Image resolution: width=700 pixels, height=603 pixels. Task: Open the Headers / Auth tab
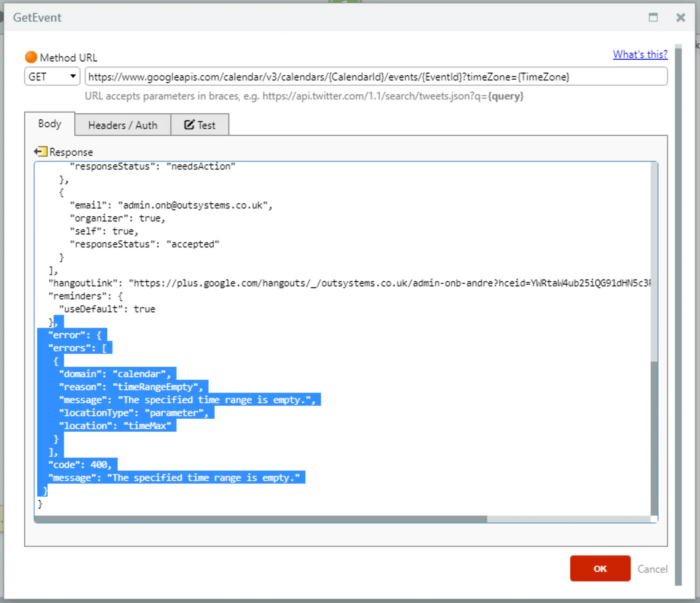[122, 125]
